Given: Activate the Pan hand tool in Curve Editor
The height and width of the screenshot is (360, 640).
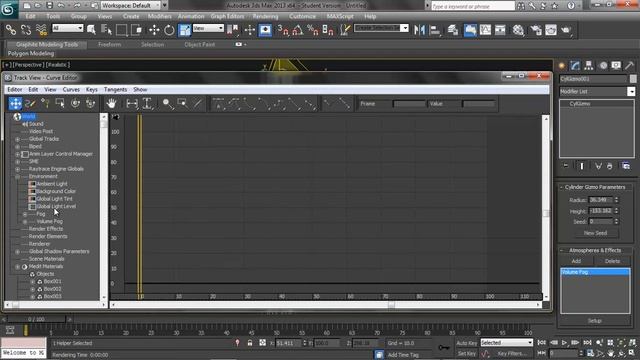Looking at the screenshot, I should [111, 104].
